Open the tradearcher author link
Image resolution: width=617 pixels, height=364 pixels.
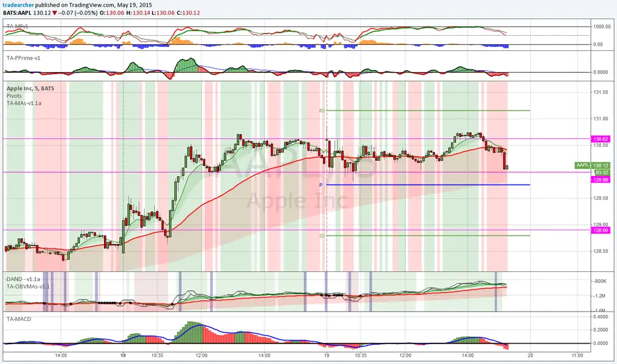(x=19, y=5)
